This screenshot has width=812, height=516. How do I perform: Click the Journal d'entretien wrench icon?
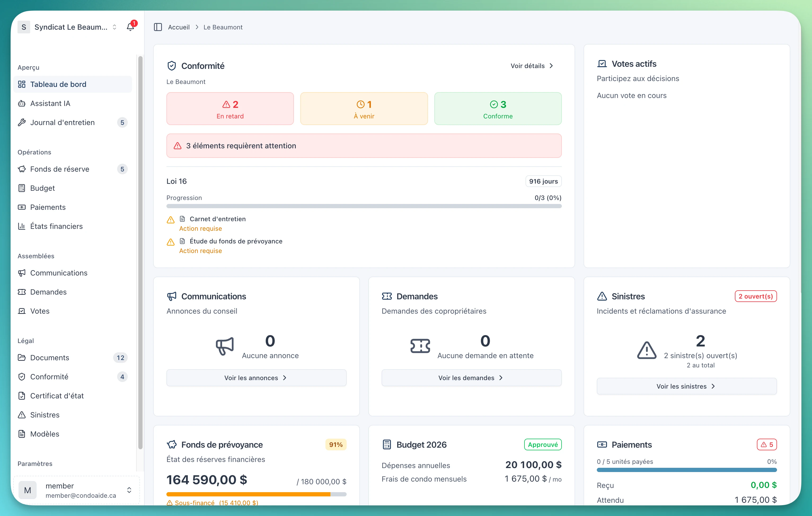[x=21, y=122]
